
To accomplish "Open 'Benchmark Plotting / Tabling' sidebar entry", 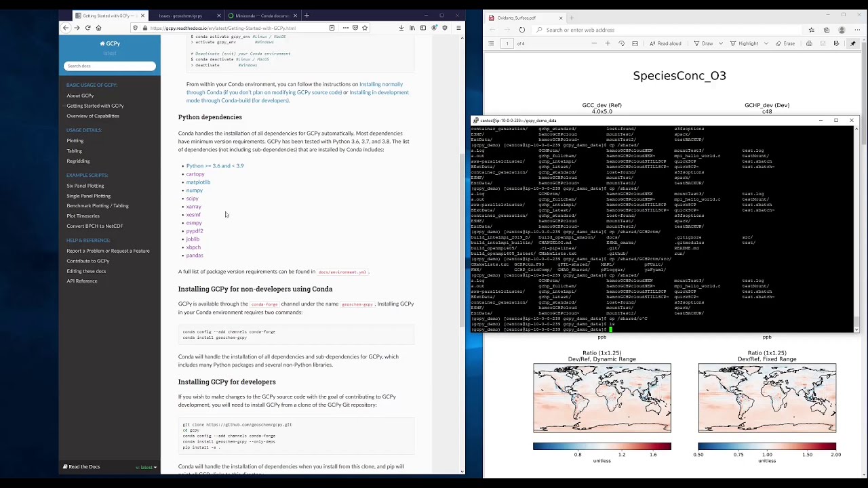I will [x=98, y=206].
